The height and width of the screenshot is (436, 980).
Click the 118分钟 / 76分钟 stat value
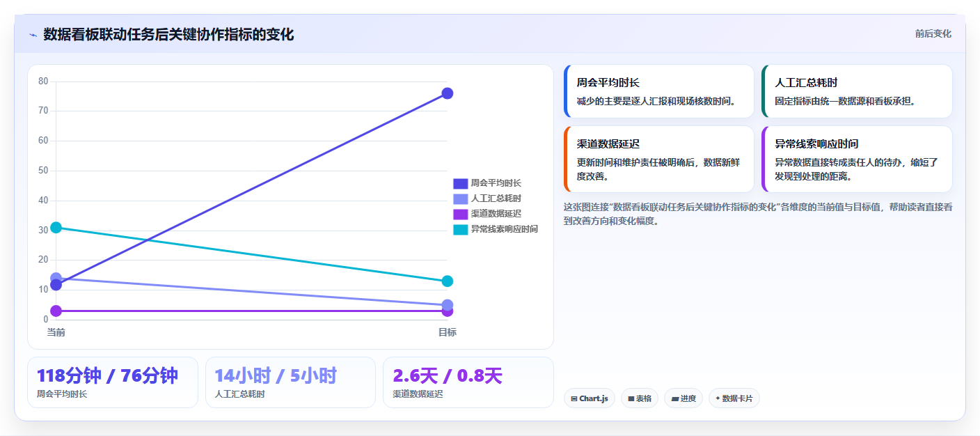[x=107, y=375]
